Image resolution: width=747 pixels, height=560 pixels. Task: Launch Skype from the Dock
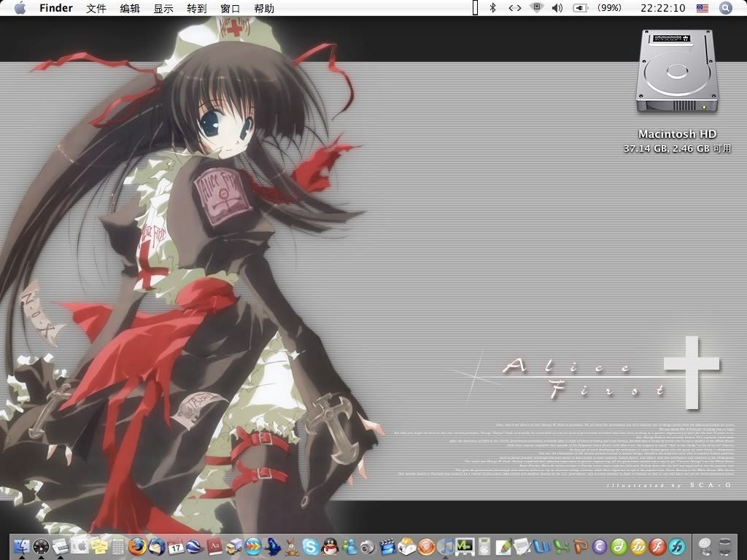pyautogui.click(x=311, y=546)
